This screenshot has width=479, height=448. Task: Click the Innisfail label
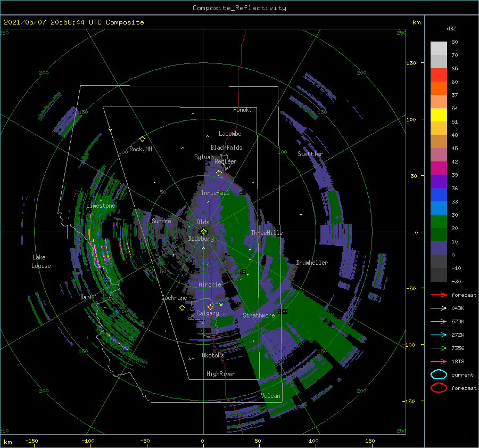click(215, 193)
